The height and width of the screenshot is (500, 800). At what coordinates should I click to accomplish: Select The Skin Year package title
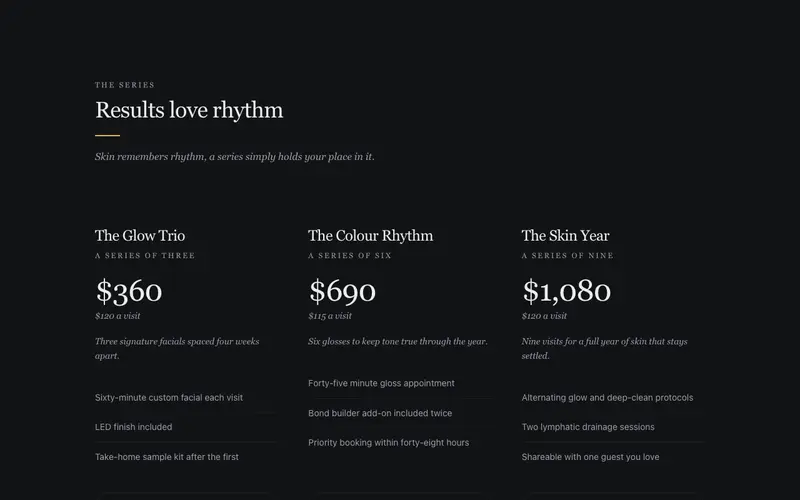[565, 235]
